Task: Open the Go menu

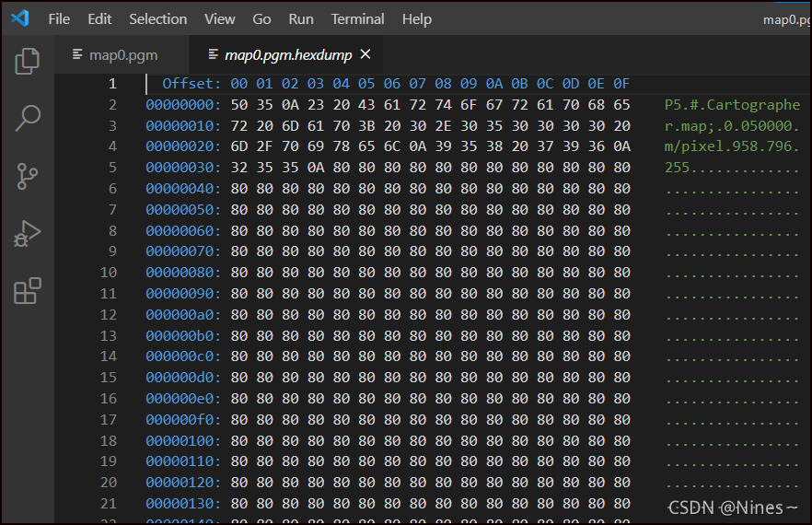Action: pyautogui.click(x=261, y=19)
